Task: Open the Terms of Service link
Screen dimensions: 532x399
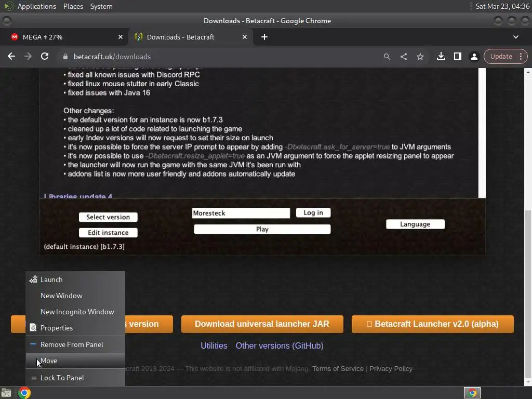Action: pyautogui.click(x=338, y=369)
